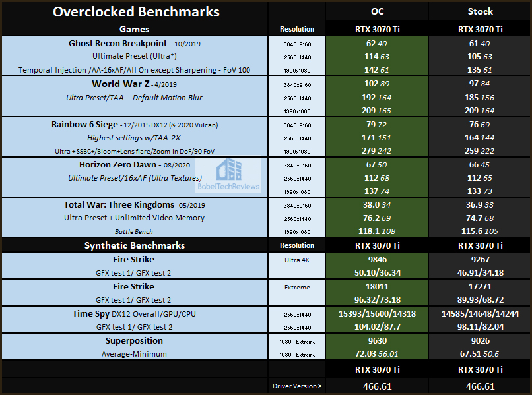Click the "Synthetic Benchmarks" section header
Screen dimensions: 532x395
coord(135,245)
